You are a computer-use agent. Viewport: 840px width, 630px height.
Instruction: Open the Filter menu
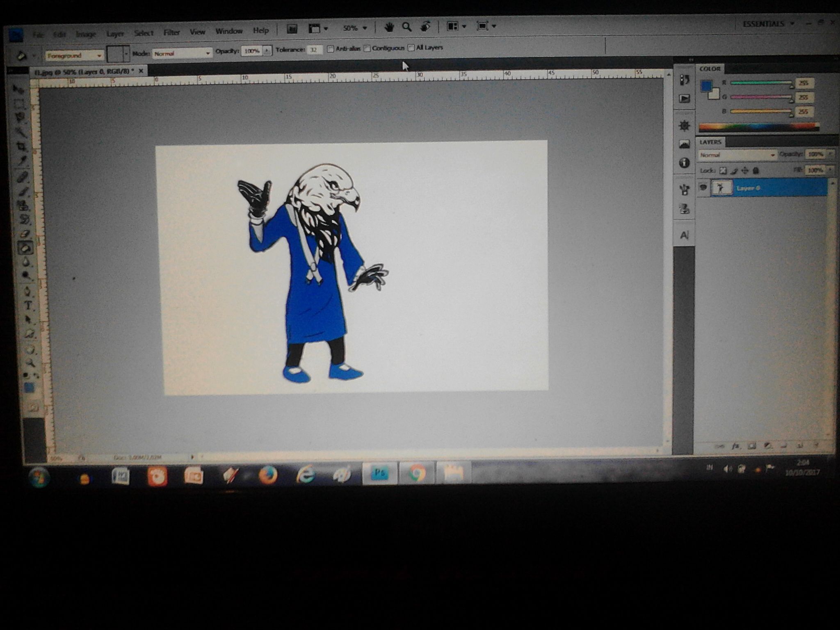[x=171, y=32]
